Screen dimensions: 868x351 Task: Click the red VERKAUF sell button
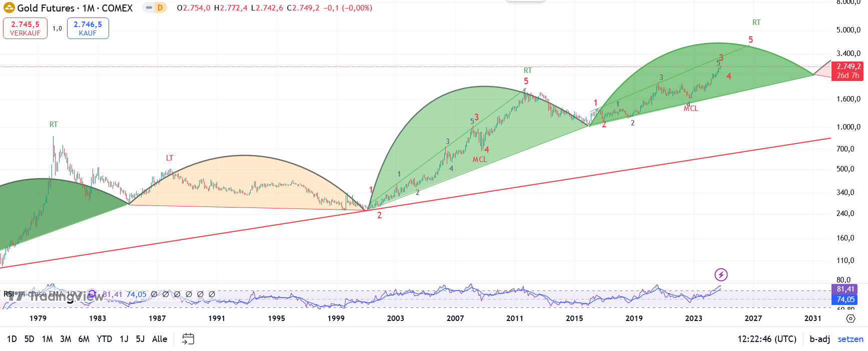pos(26,28)
